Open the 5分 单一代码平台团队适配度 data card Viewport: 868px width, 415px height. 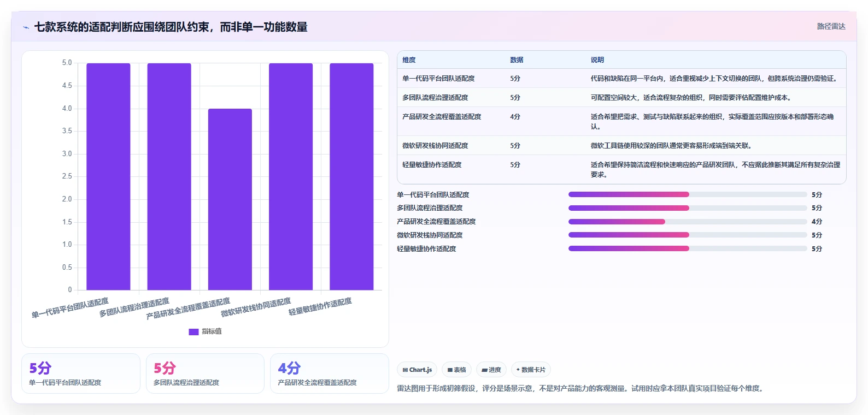(x=81, y=373)
